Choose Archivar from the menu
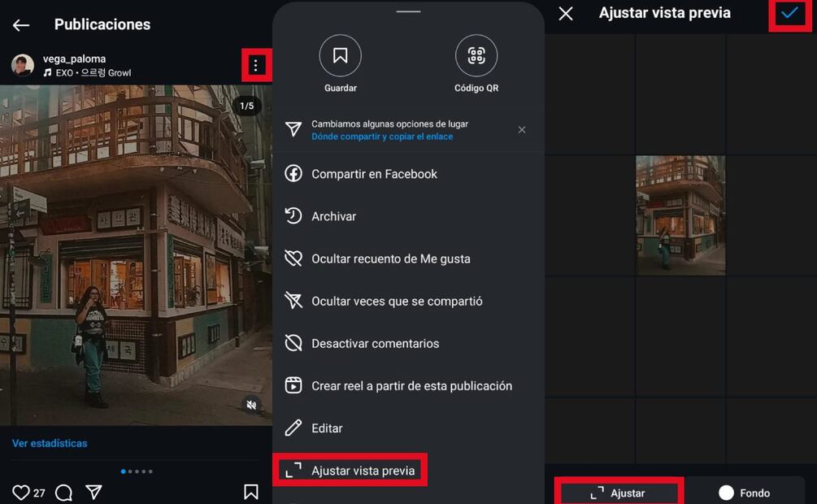The image size is (817, 504). pos(333,216)
